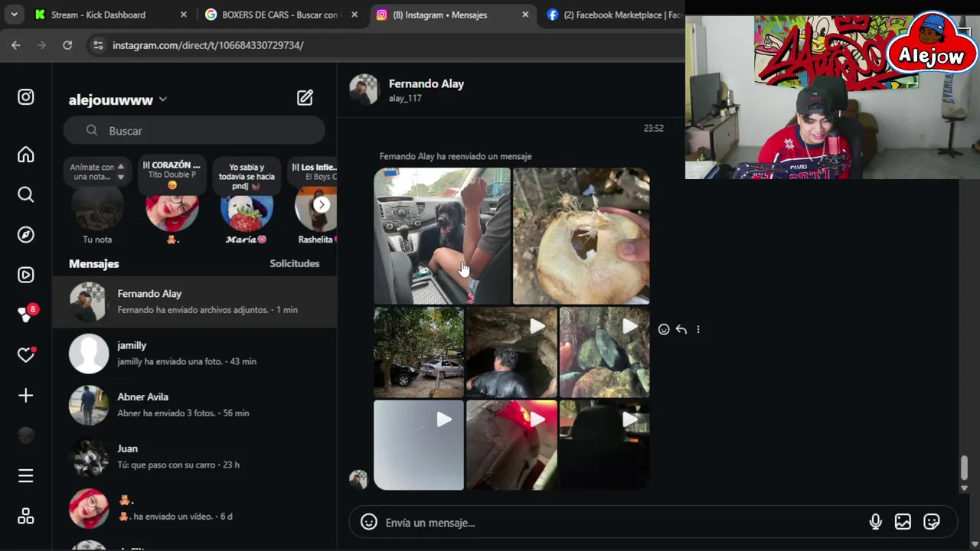Open Messages icon with 8 badge
The height and width of the screenshot is (551, 980).
coord(27,314)
